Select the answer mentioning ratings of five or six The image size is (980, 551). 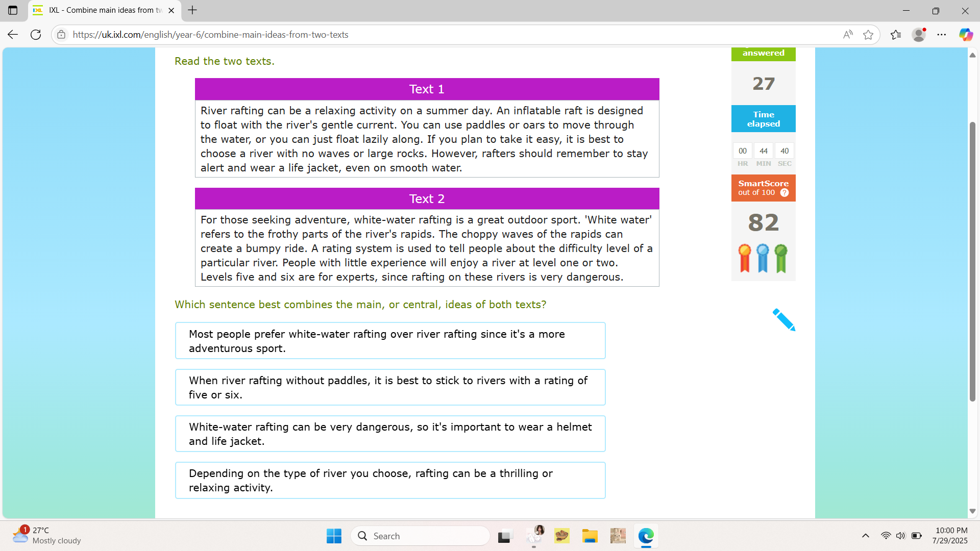(390, 387)
